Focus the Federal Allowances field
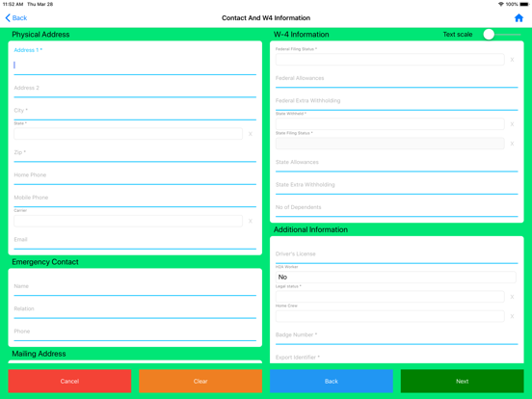The image size is (532, 399). pyautogui.click(x=397, y=80)
